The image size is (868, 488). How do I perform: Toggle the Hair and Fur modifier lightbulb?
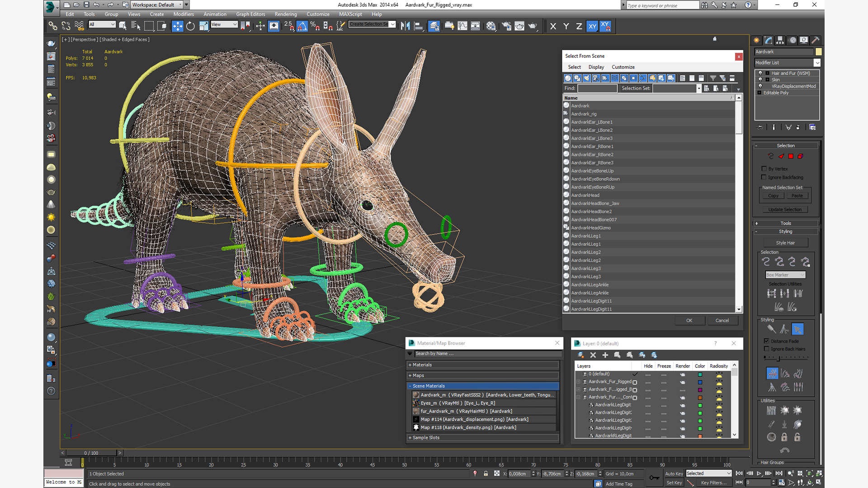click(760, 73)
